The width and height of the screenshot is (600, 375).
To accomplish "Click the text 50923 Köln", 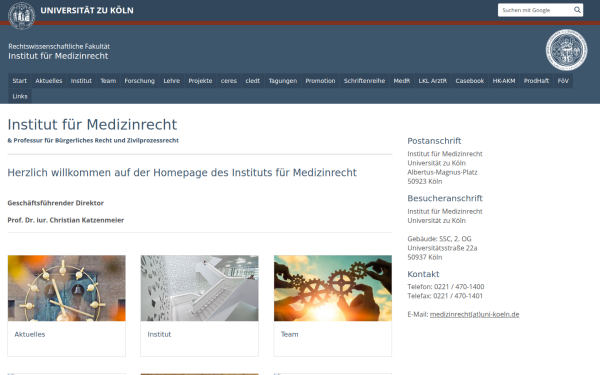I will (x=425, y=181).
